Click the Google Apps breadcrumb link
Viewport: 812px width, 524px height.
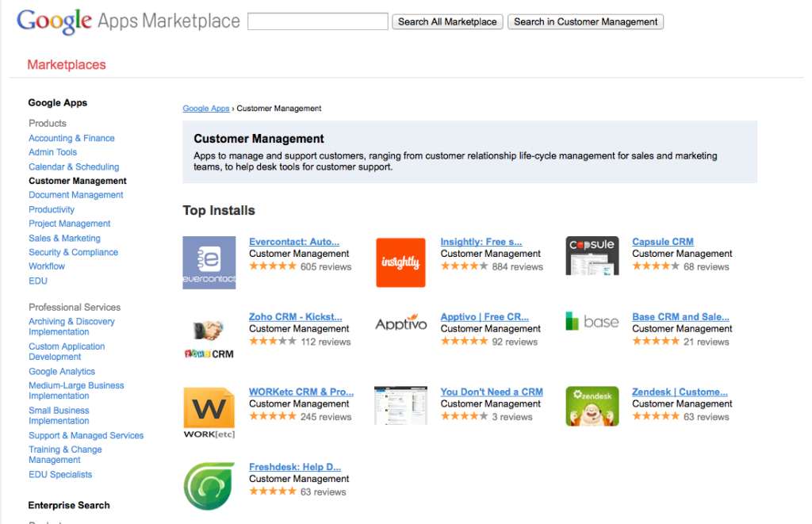point(206,109)
